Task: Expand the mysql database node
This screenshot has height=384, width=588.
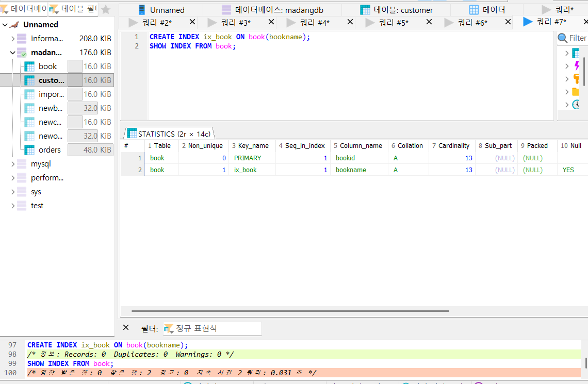Action: click(x=13, y=164)
